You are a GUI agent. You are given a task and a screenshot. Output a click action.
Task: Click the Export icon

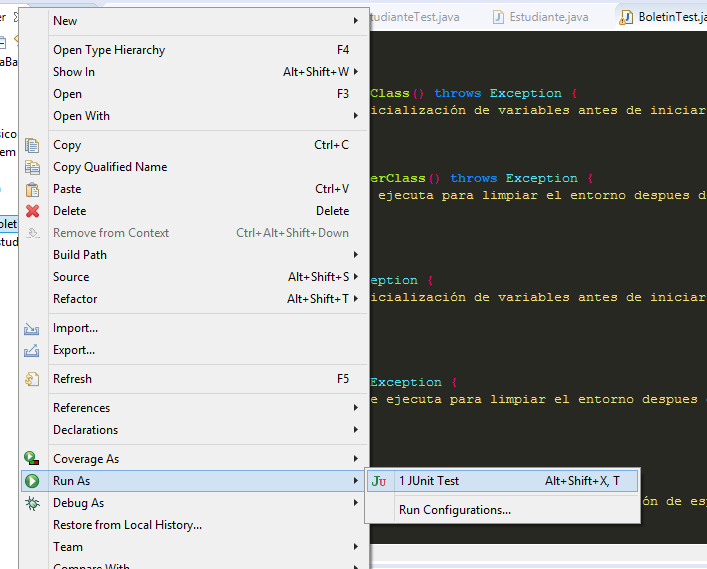32,350
